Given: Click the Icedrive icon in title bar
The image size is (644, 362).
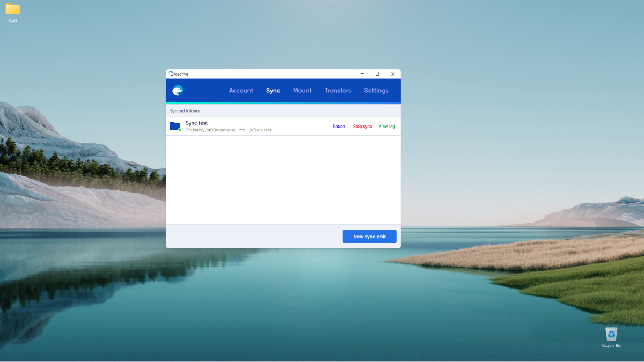Looking at the screenshot, I should (171, 74).
